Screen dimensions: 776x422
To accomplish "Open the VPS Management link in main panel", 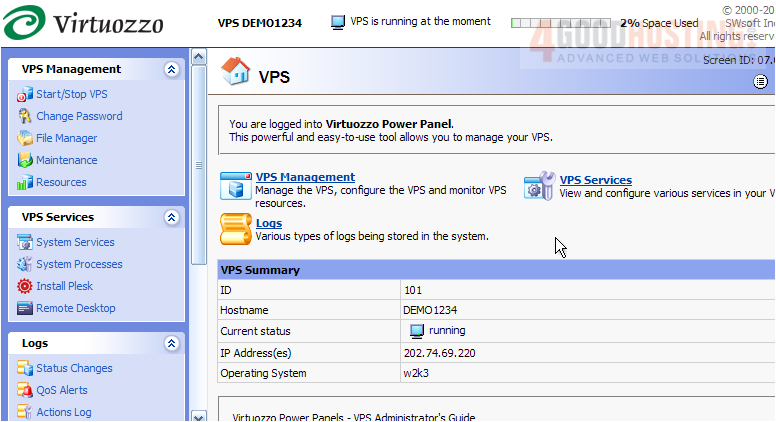I will (305, 177).
